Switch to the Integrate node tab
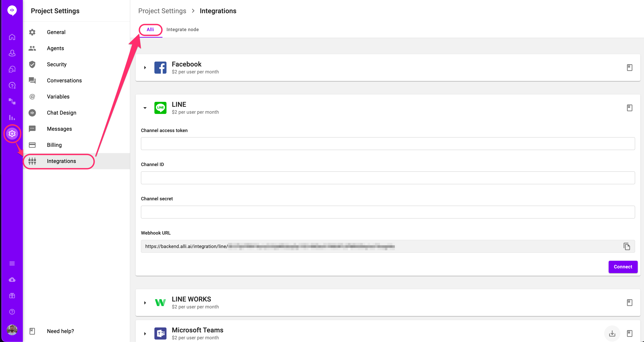Viewport: 644px width, 342px height. (x=183, y=30)
